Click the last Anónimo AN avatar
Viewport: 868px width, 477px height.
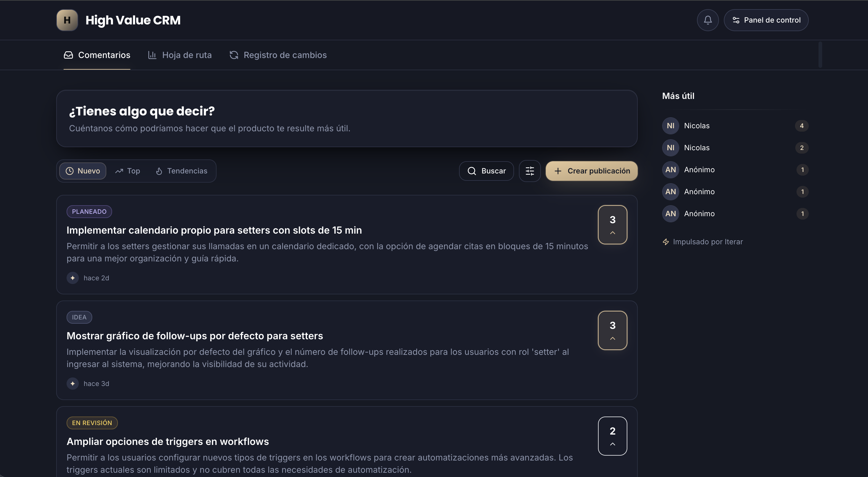pos(670,213)
